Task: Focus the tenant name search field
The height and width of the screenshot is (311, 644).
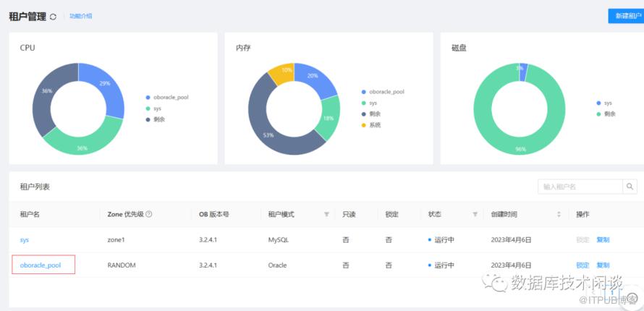Action: click(x=580, y=187)
